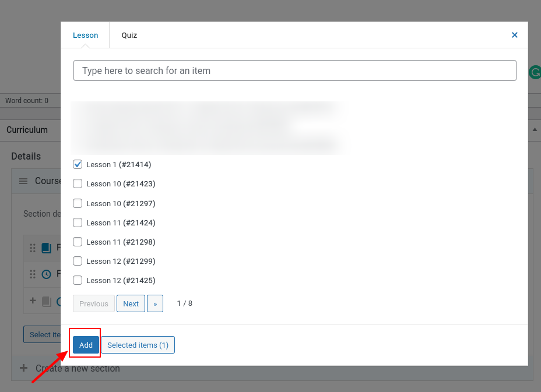This screenshot has width=541, height=392.
Task: Check Lesson 11 (#21298)
Action: (78, 242)
